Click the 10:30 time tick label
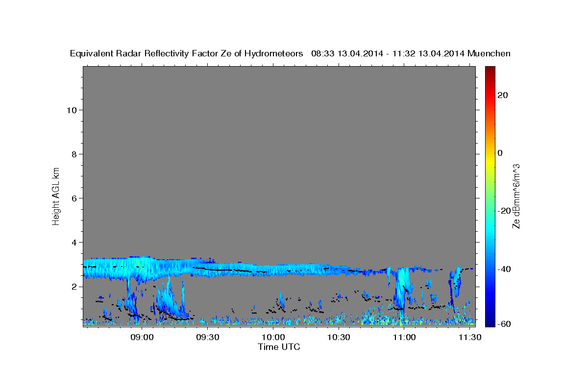This screenshot has width=588, height=392. [x=339, y=337]
